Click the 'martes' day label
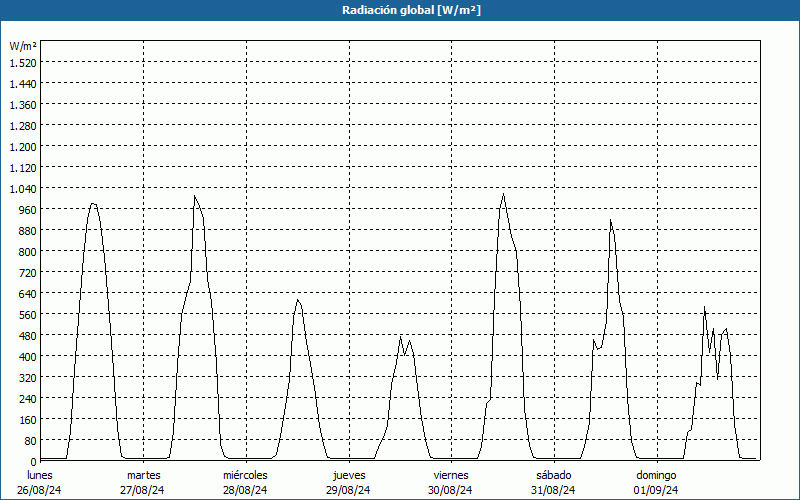Image resolution: width=800 pixels, height=500 pixels. (x=143, y=475)
